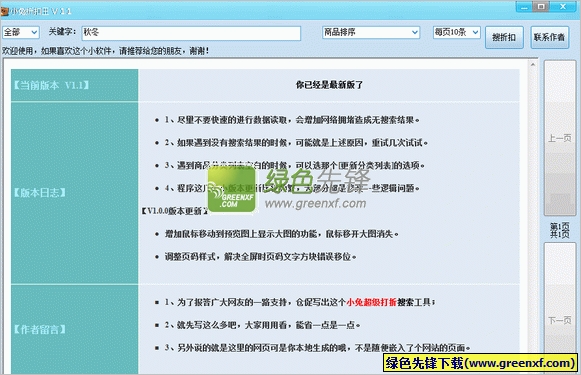Maximize the window
This screenshot has height=375, width=581.
coord(541,7)
